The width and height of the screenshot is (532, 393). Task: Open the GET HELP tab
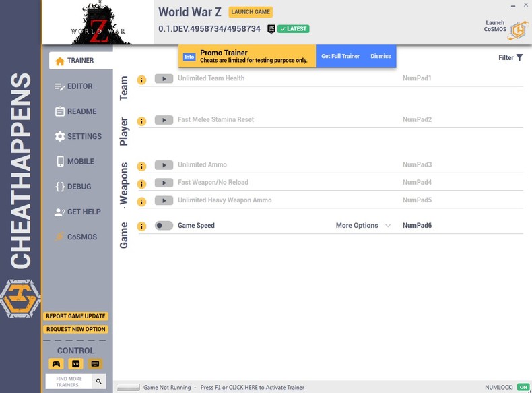(77, 212)
